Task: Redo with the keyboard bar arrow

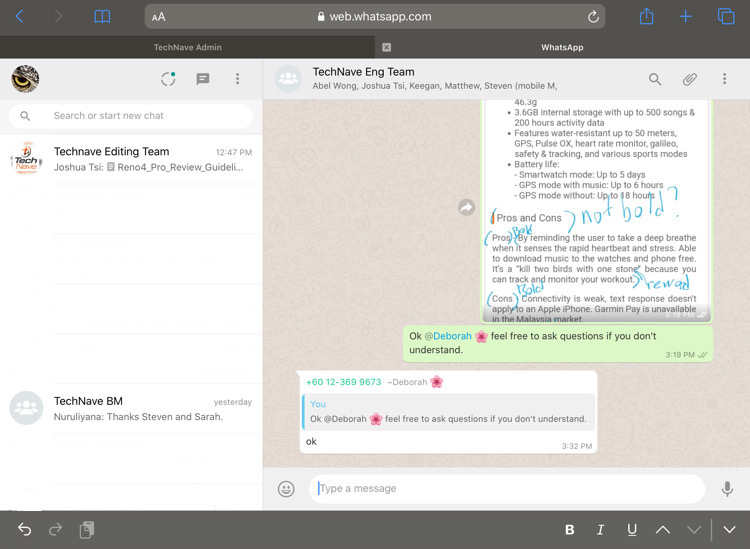Action: coord(55,529)
